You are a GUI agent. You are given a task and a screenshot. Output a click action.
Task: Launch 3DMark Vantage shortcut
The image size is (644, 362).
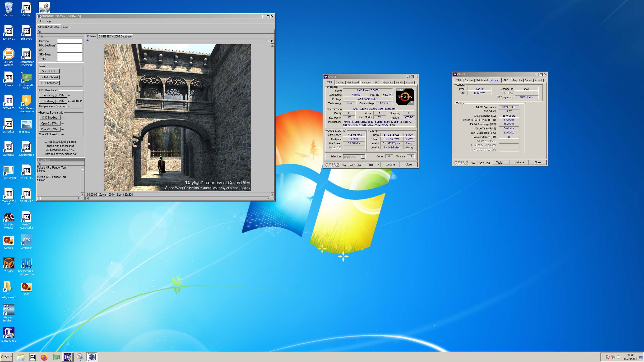9,57
